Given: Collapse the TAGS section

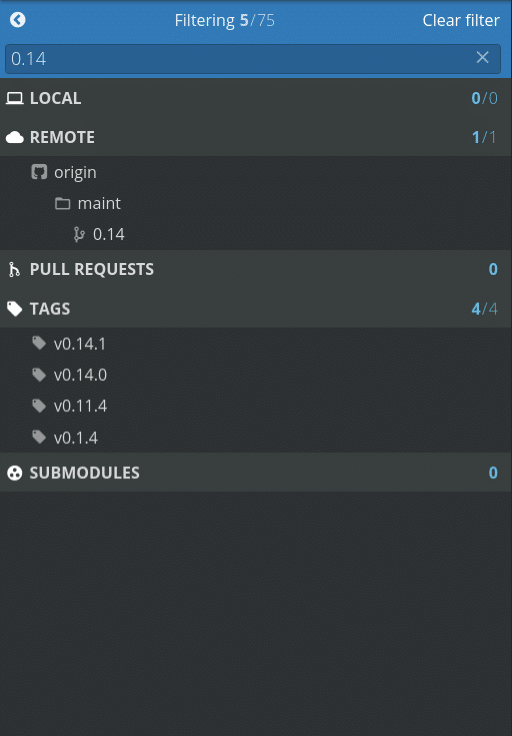Looking at the screenshot, I should (256, 308).
